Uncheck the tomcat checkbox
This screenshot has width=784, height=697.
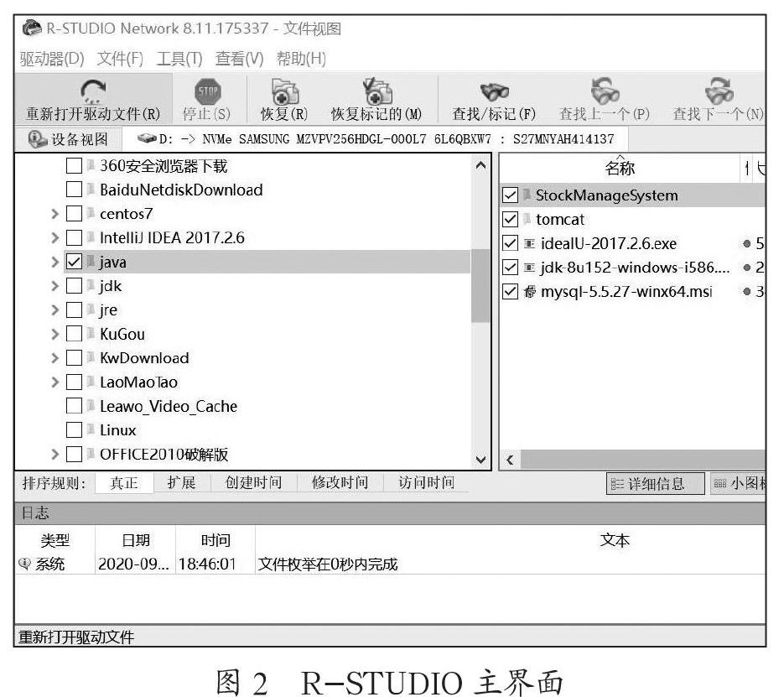(510, 219)
